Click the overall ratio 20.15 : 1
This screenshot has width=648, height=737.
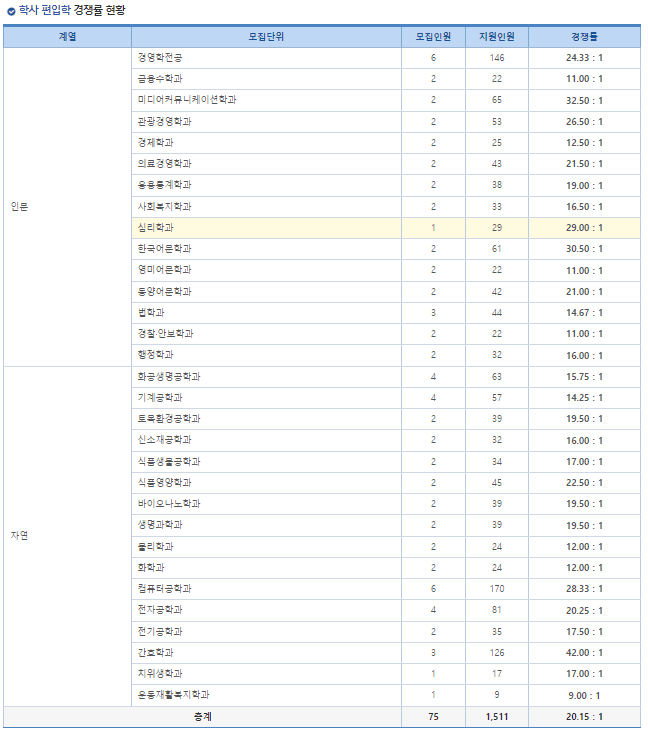coord(584,716)
